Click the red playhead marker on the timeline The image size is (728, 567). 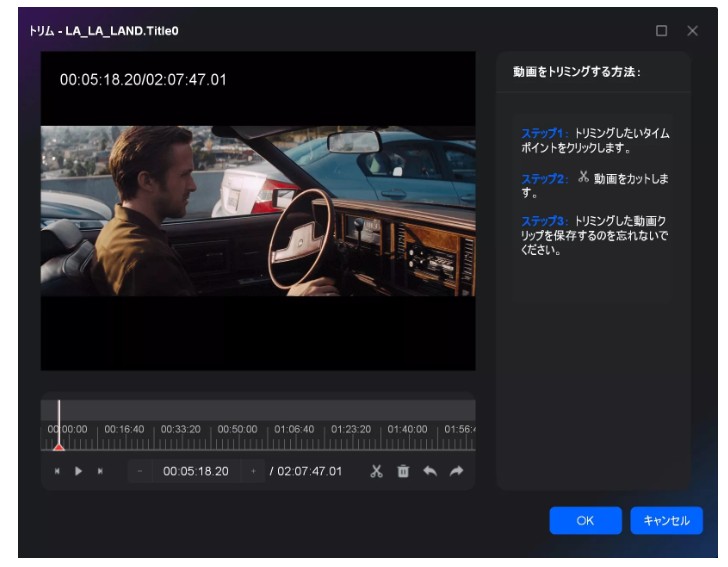tap(59, 447)
